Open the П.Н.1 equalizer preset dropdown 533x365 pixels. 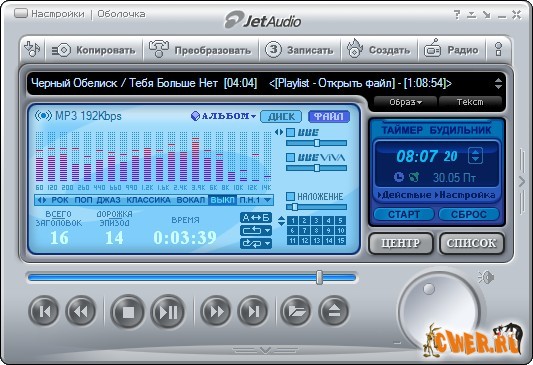tap(256, 200)
